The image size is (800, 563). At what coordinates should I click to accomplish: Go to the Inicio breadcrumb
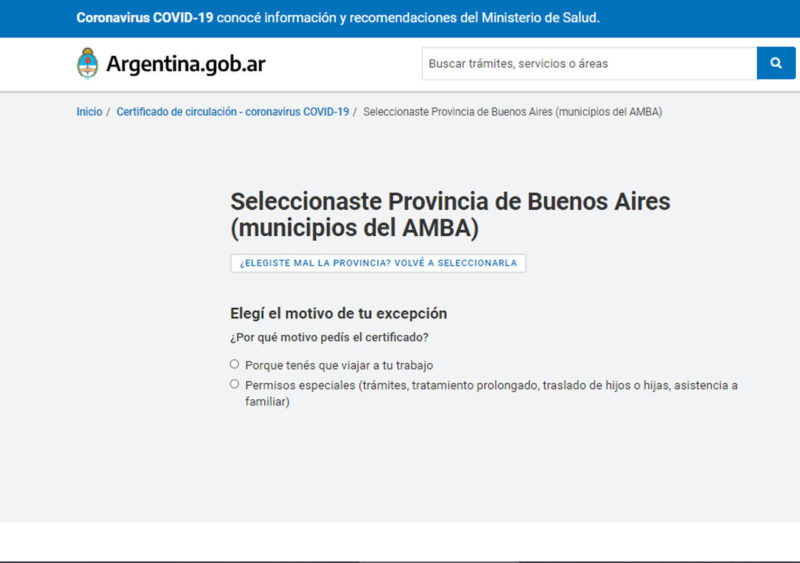point(89,112)
